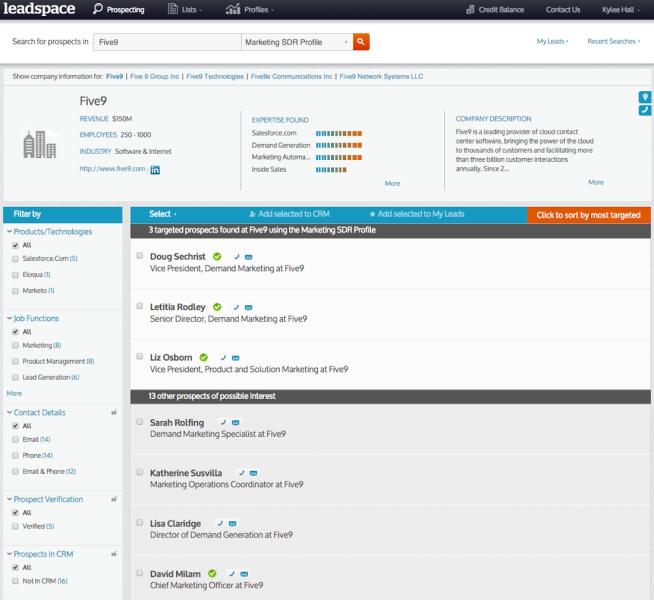This screenshot has width=654, height=600.
Task: Click Doug Sechrist's email envelope icon
Action: coord(247,256)
